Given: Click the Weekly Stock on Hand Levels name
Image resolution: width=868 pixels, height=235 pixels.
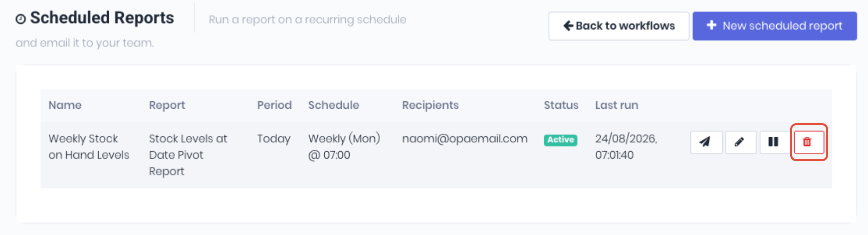Looking at the screenshot, I should [89, 147].
